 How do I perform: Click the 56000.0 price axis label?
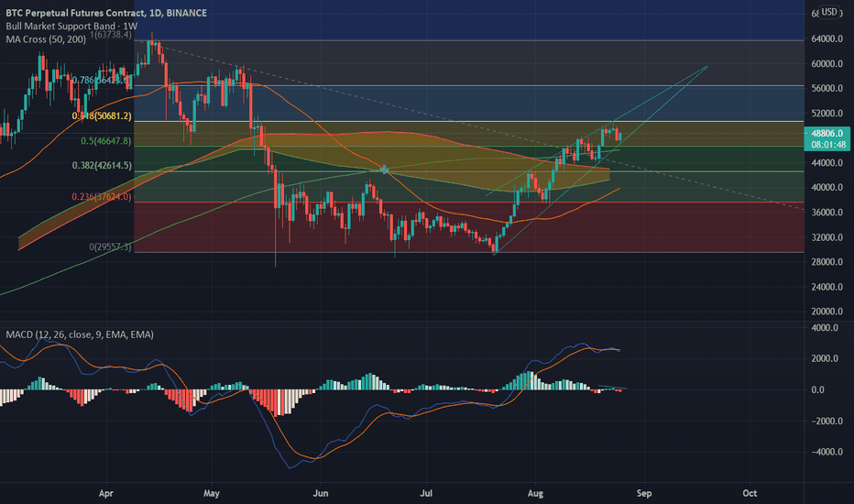(x=827, y=88)
